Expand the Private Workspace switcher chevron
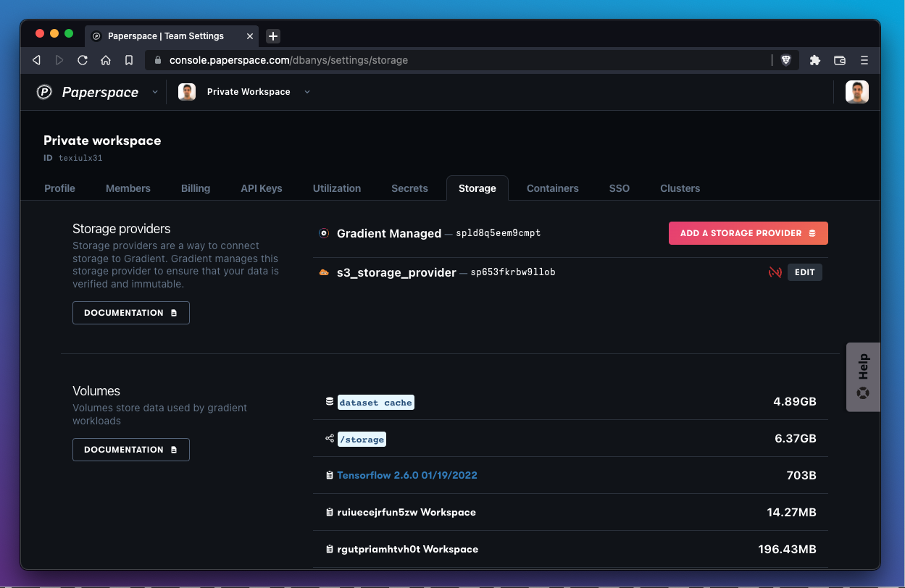 tap(307, 92)
